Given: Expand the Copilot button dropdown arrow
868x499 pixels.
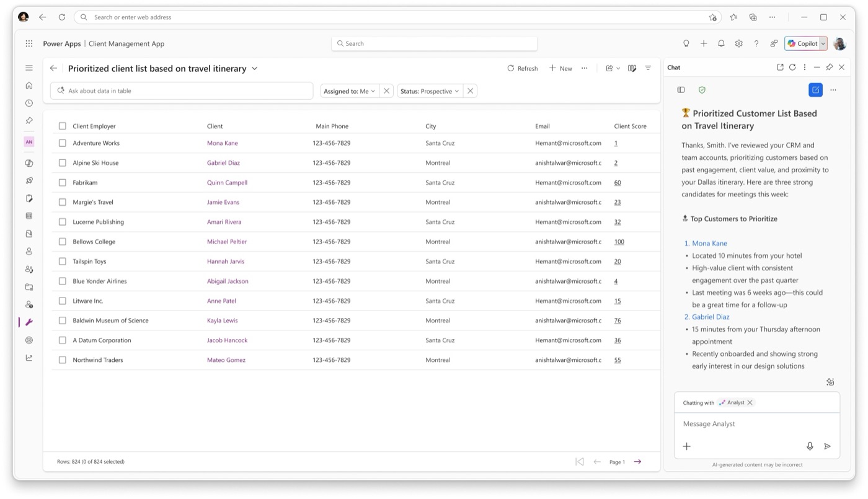Looking at the screenshot, I should [x=823, y=43].
